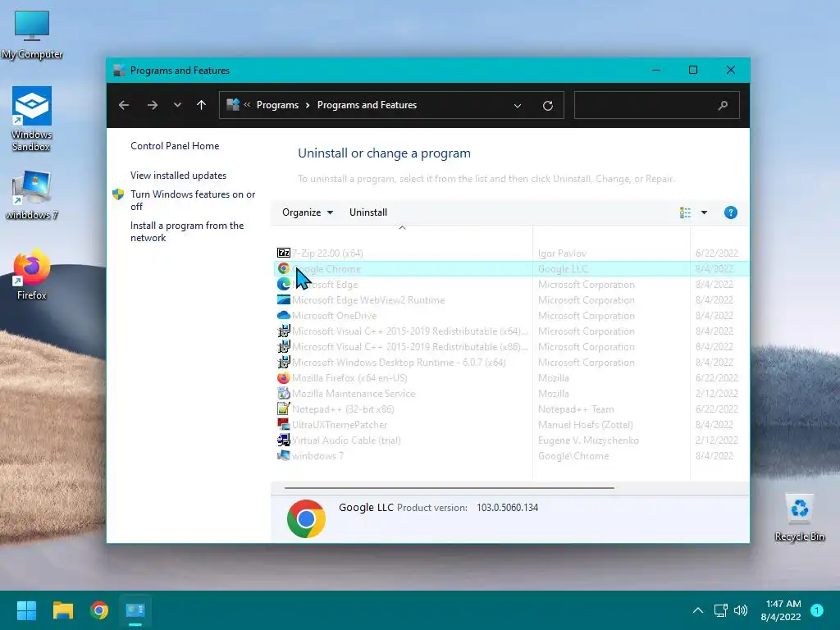Select the winbdows 7 list entry icon
Image resolution: width=840 pixels, height=630 pixels.
tap(283, 455)
